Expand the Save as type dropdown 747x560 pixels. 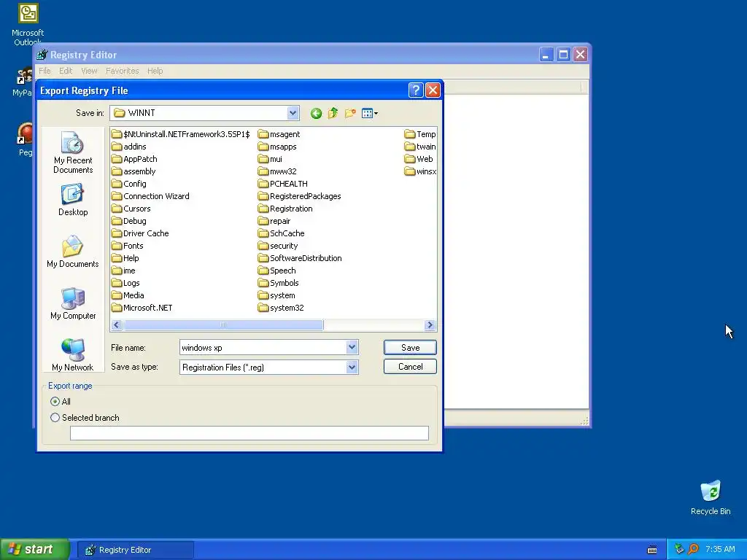click(x=352, y=367)
